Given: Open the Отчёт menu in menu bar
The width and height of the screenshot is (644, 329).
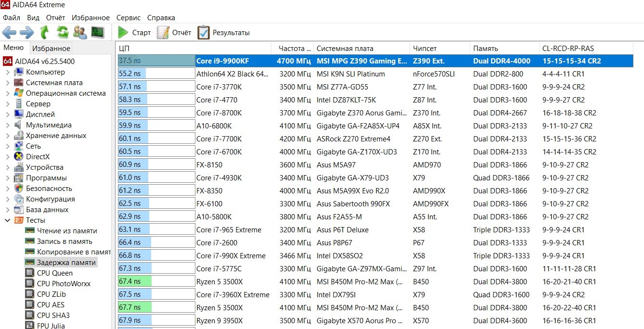Looking at the screenshot, I should [56, 17].
